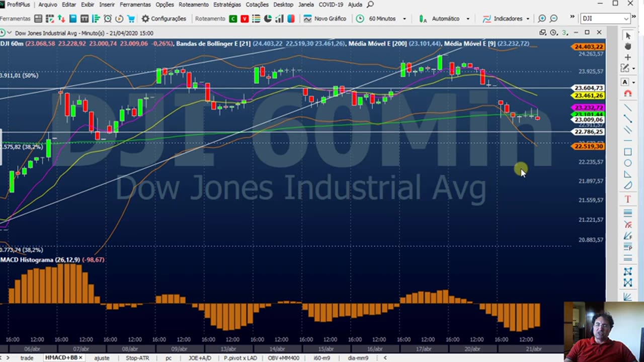Expand the Indicadores dropdown arrow
Image resolution: width=644 pixels, height=362 pixels.
click(x=528, y=19)
